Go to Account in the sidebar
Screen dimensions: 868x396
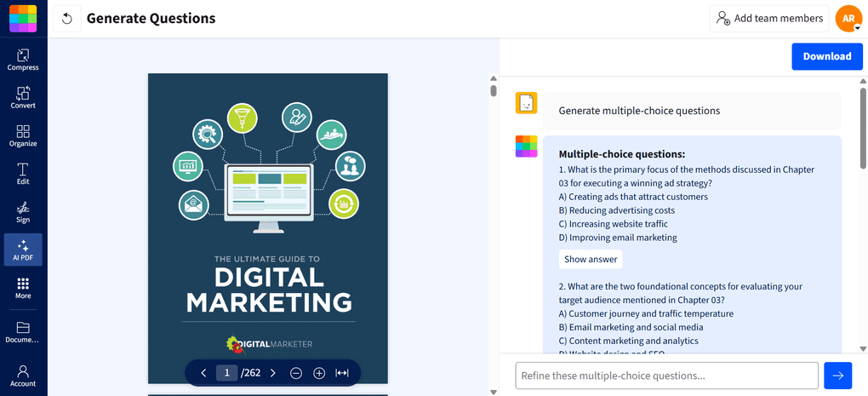click(23, 376)
